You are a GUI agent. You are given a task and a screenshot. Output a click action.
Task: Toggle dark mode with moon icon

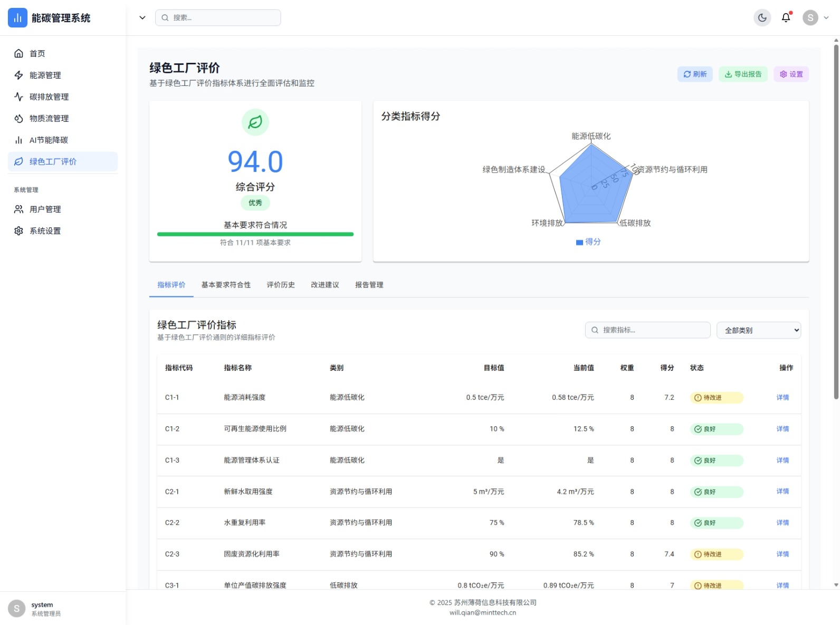pos(762,17)
